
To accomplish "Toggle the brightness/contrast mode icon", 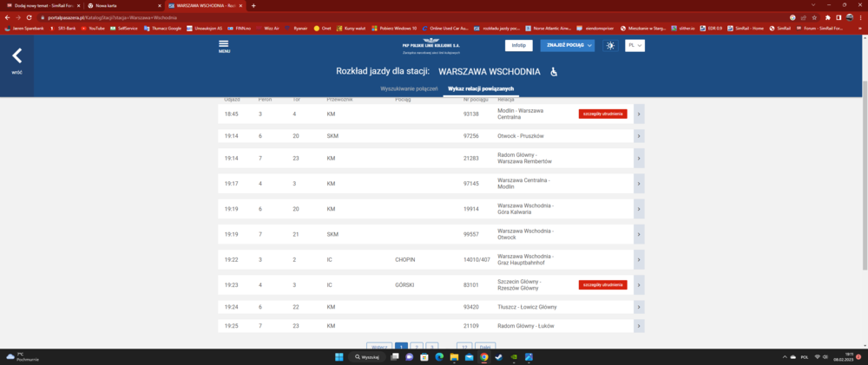I will 610,45.
